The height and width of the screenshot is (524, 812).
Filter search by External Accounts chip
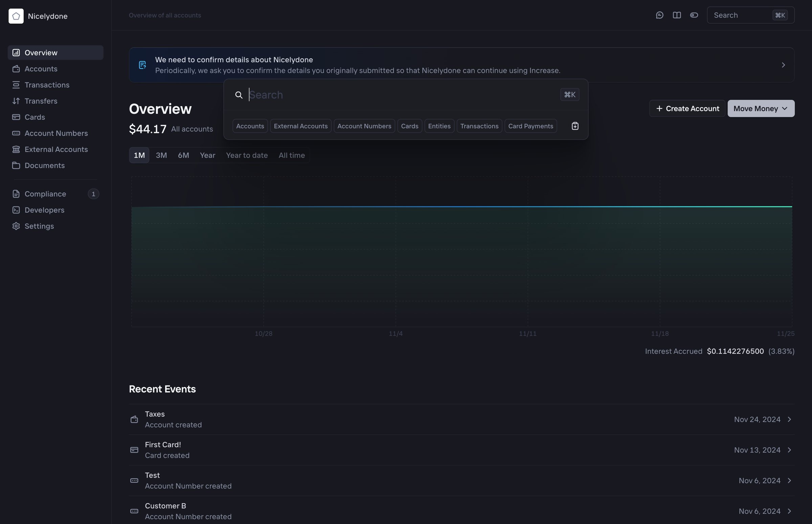(x=301, y=126)
